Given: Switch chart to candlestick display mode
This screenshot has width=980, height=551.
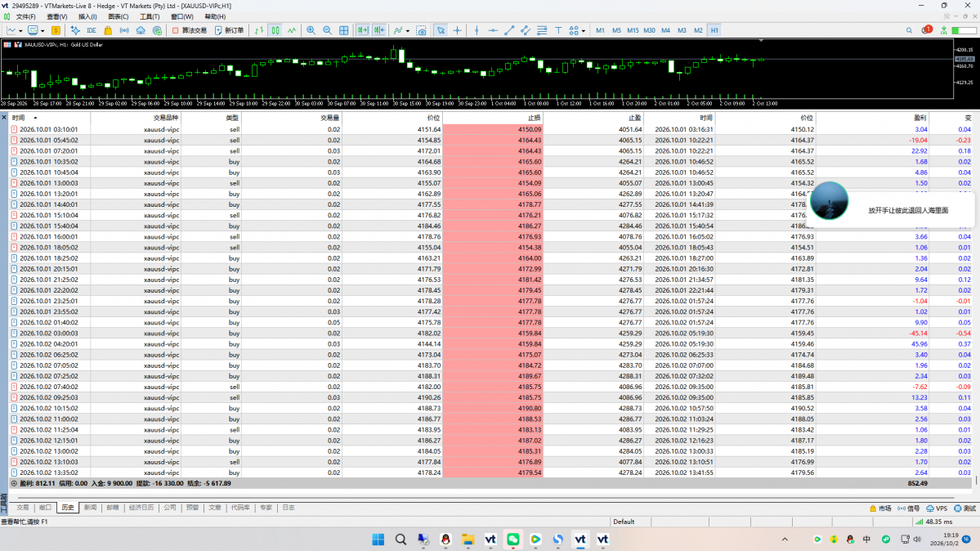Looking at the screenshot, I should (275, 30).
